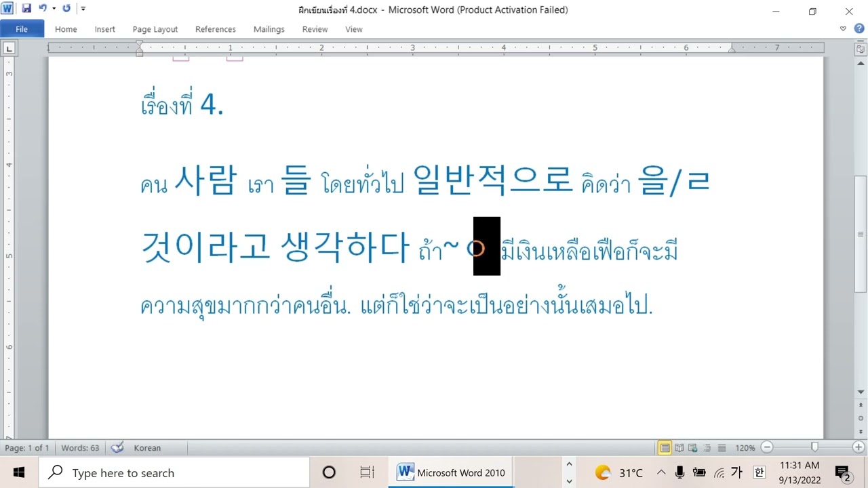Open the View ribbon tab

pos(354,29)
